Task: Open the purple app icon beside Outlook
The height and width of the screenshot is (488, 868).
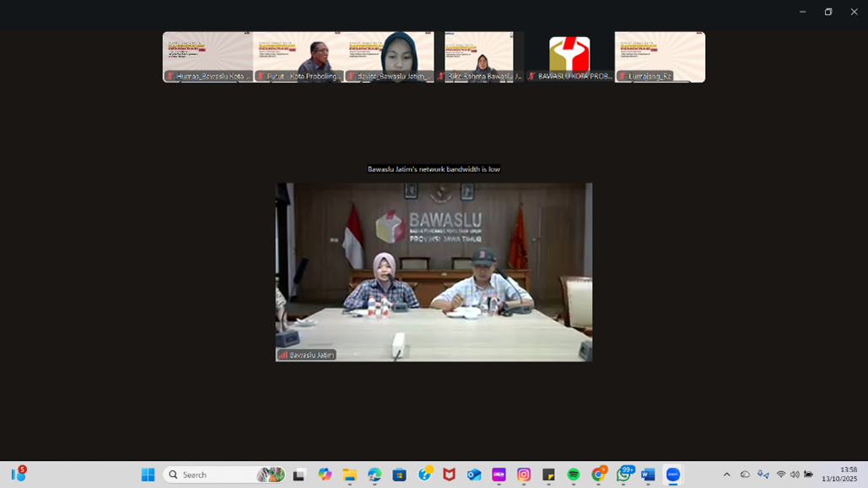Action: pyautogui.click(x=499, y=475)
